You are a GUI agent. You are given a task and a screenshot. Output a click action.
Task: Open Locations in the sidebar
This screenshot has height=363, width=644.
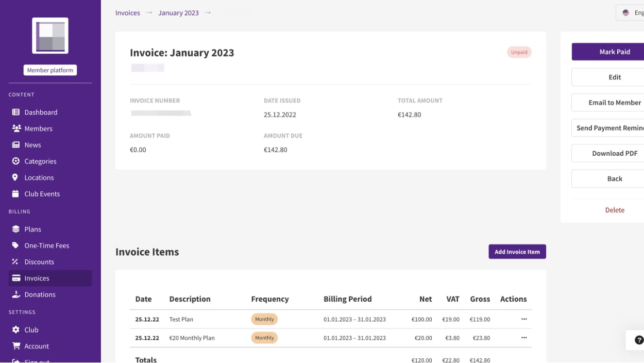[50, 177]
